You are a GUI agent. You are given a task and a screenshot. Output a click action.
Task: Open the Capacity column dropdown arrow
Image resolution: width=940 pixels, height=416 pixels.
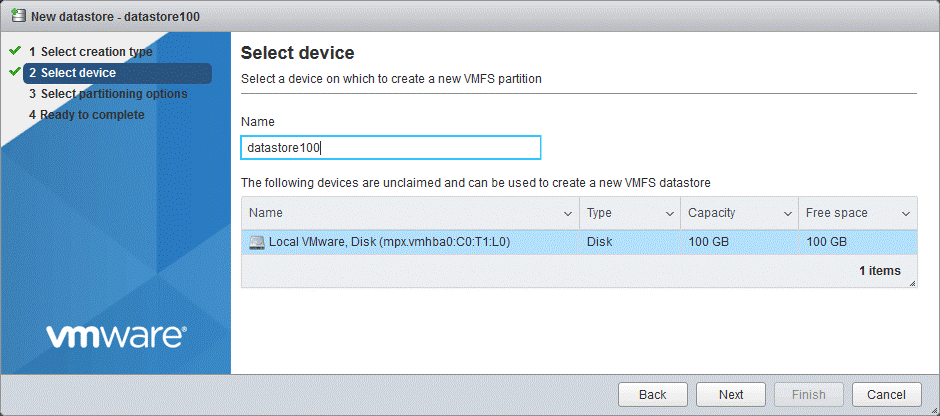787,214
